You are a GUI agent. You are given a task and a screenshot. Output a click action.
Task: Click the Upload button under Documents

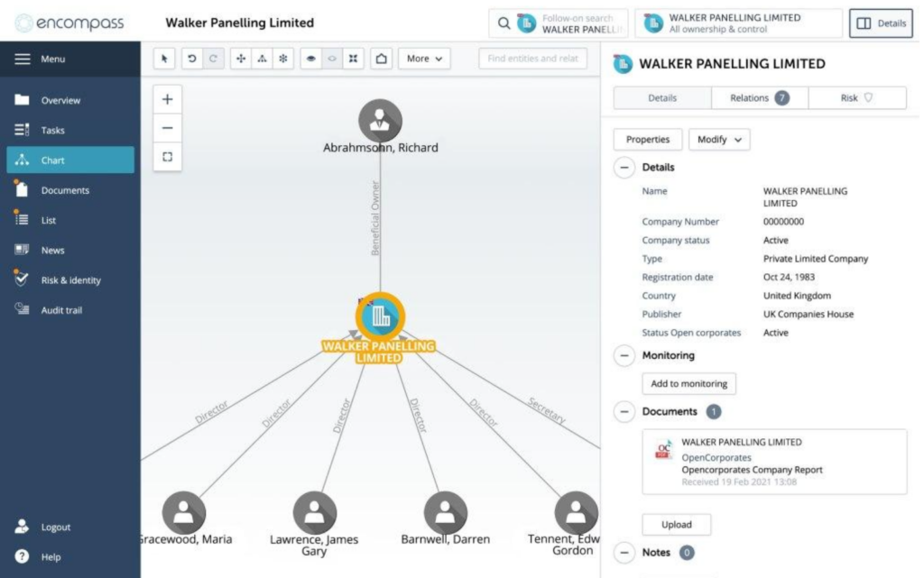676,524
